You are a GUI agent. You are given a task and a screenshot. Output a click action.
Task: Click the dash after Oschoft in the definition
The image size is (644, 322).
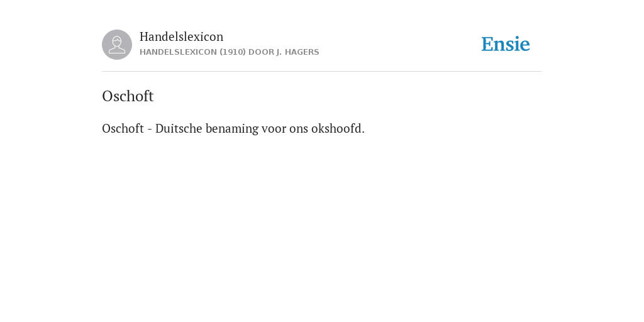click(150, 130)
